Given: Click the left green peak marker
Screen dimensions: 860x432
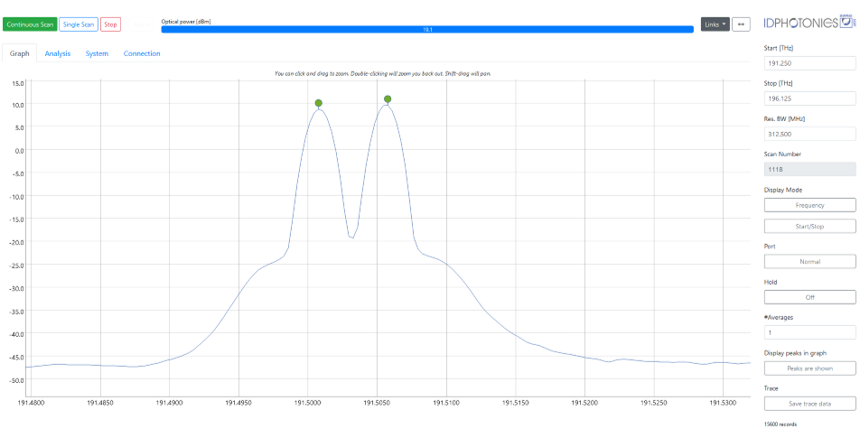Looking at the screenshot, I should [318, 103].
